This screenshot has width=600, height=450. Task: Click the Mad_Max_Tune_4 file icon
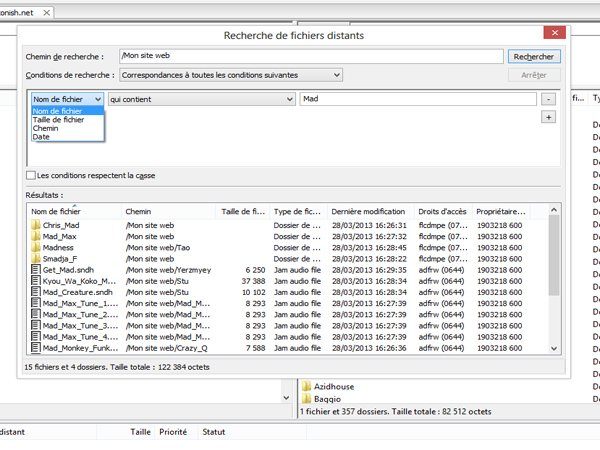coord(36,336)
